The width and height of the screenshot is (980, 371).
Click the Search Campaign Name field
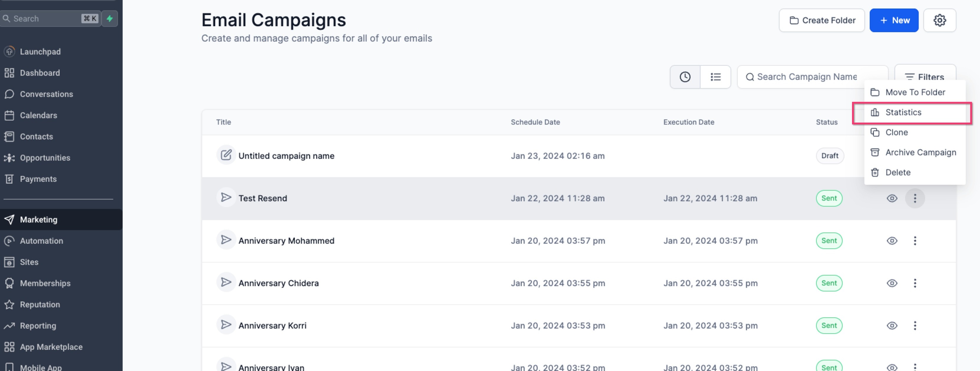tap(812, 77)
